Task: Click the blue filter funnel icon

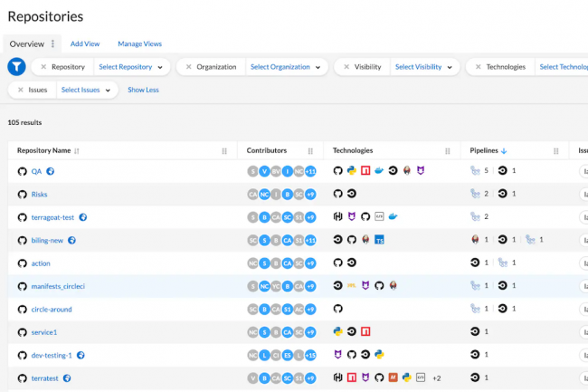Action: (x=16, y=67)
